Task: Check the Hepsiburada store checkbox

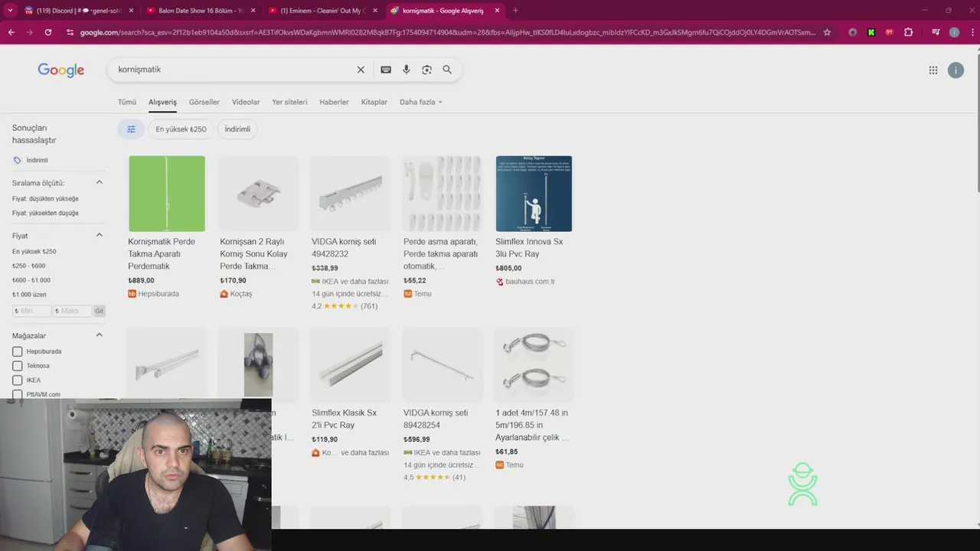Action: pyautogui.click(x=18, y=351)
